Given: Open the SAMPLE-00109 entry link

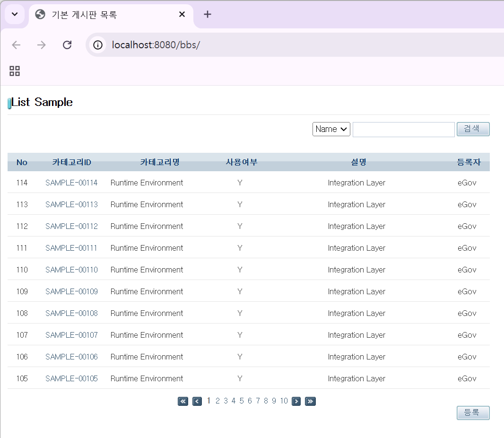Looking at the screenshot, I should click(x=71, y=291).
